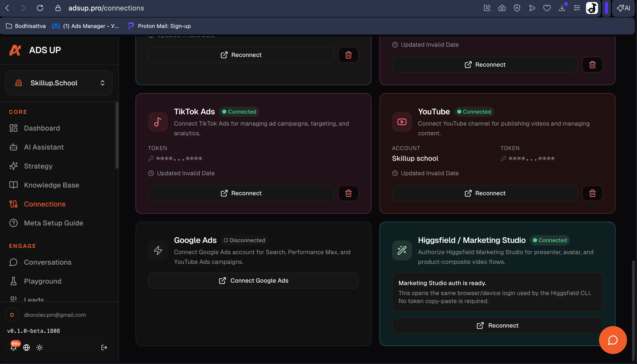Expand the Skillup.School workspace selector
The width and height of the screenshot is (637, 364).
tap(59, 83)
